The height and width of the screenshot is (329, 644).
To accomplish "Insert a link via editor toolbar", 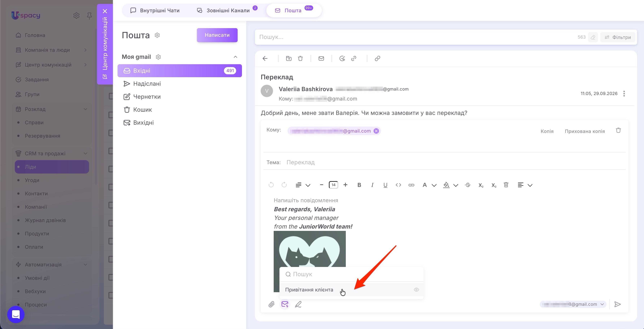I will click(x=411, y=185).
